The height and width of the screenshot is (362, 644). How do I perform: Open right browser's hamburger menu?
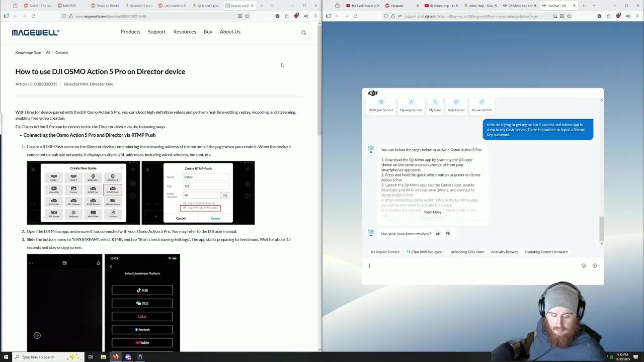pos(637,16)
